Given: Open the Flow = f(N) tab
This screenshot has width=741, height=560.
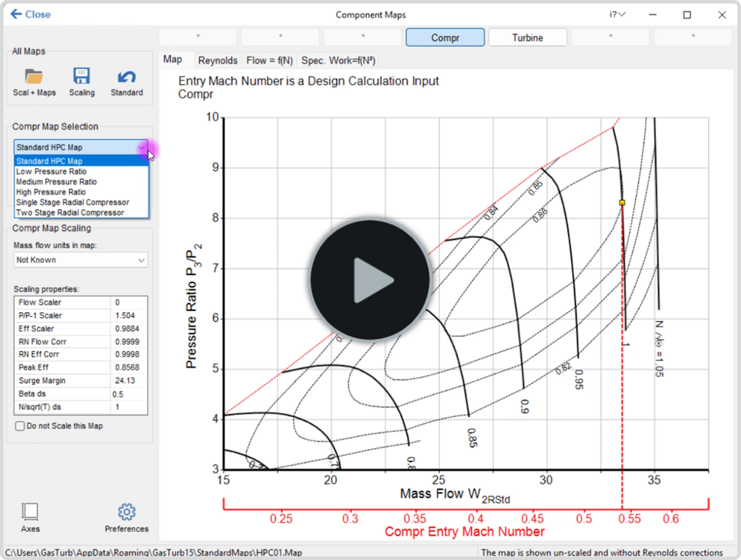Looking at the screenshot, I should [270, 61].
